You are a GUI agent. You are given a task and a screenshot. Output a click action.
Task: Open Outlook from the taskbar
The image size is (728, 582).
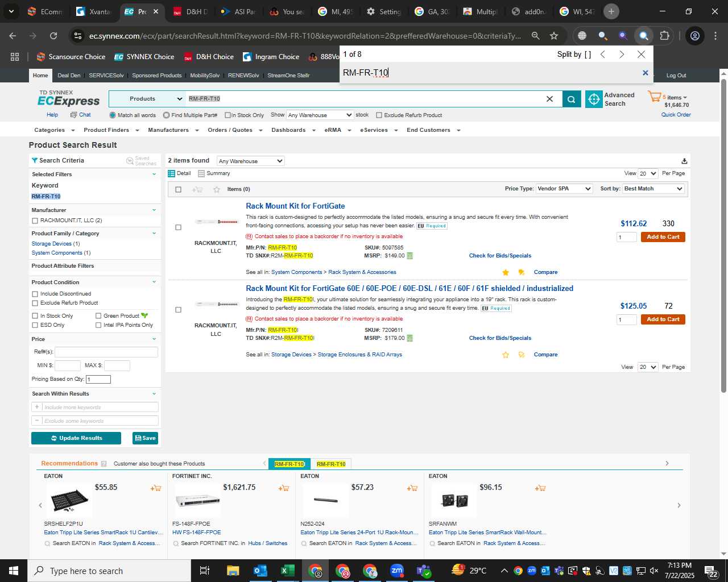pyautogui.click(x=260, y=571)
